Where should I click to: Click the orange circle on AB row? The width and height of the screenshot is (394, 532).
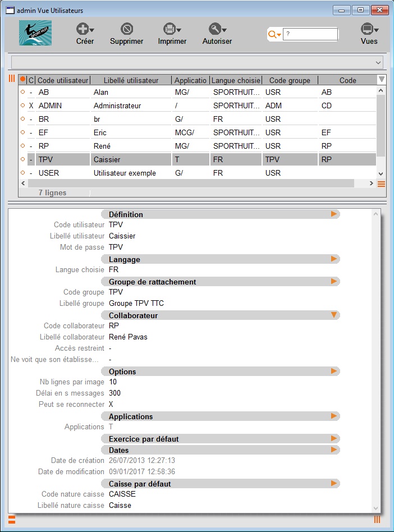click(23, 92)
